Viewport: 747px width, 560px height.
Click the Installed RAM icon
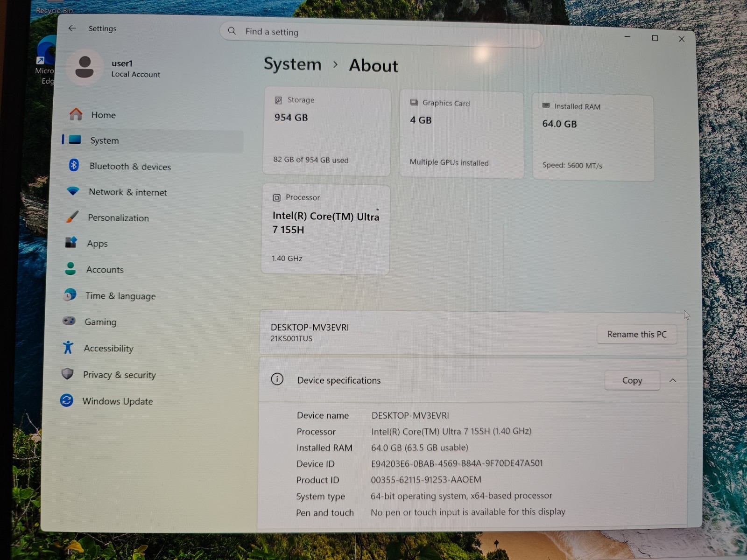pyautogui.click(x=546, y=106)
